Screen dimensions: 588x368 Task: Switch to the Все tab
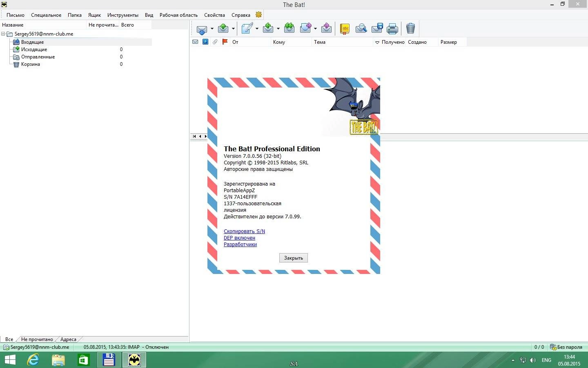click(9, 339)
